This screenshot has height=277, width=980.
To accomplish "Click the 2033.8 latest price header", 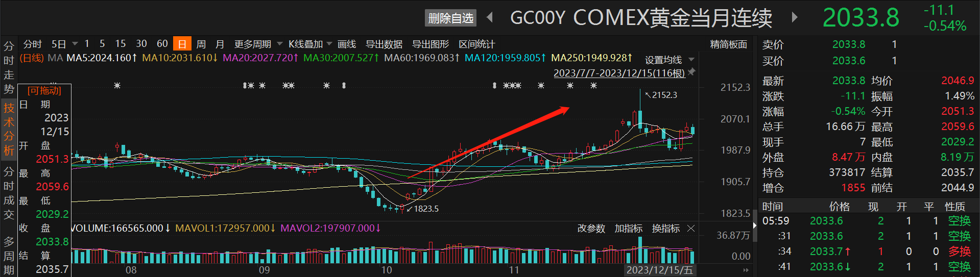I will coord(861,18).
